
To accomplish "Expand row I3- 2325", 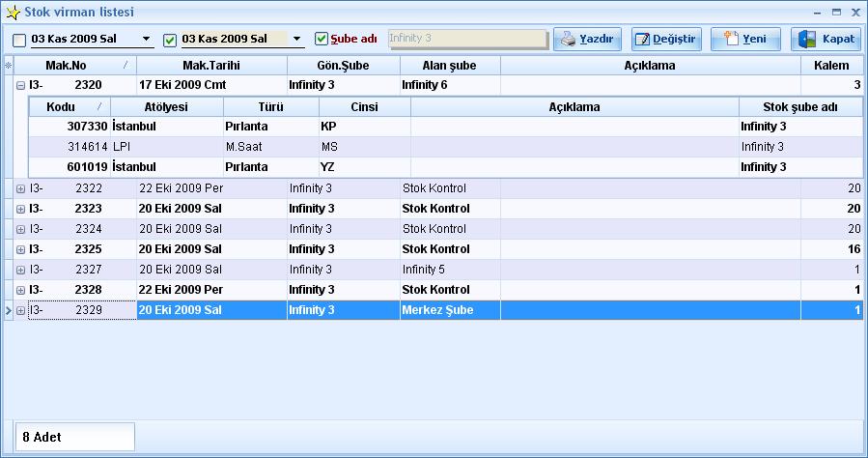I will coord(20,249).
